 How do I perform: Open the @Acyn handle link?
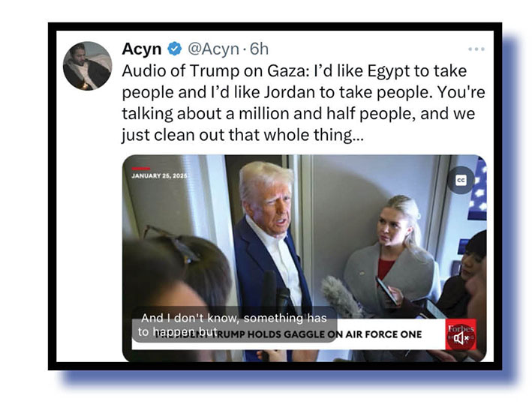pos(214,49)
